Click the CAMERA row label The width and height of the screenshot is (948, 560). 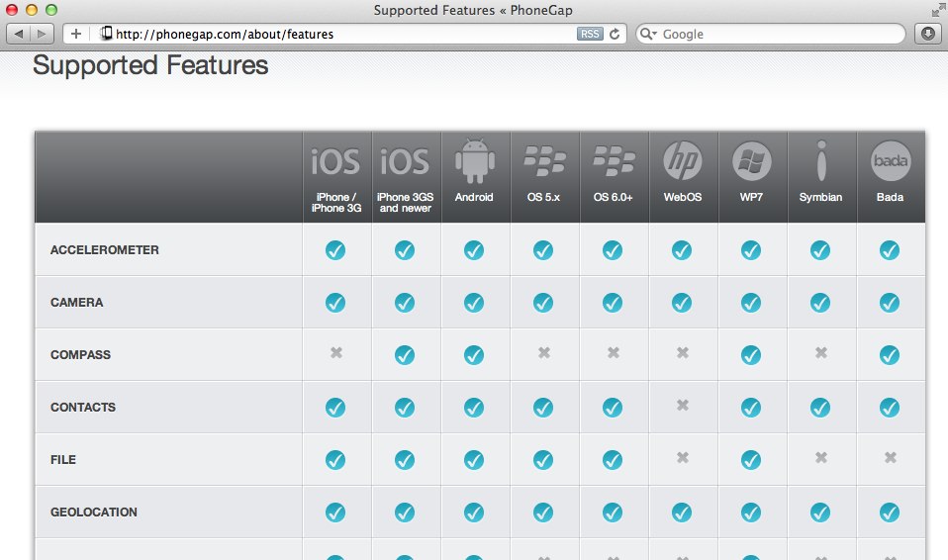77,303
